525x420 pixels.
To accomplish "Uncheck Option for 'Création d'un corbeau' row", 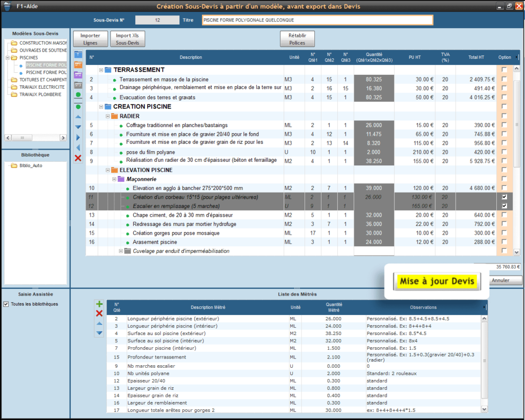I will point(504,197).
